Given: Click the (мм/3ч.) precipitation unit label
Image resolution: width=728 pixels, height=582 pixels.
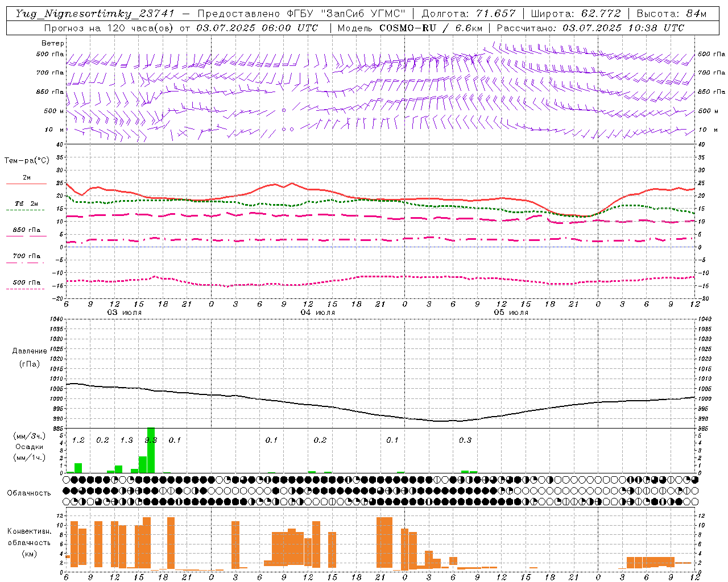Looking at the screenshot, I should tap(30, 436).
